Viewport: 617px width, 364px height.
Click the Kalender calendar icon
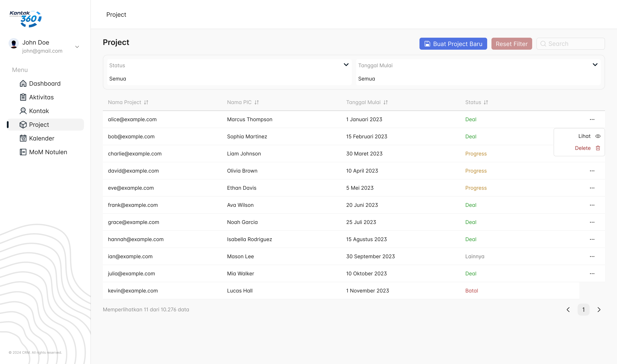[x=23, y=138]
